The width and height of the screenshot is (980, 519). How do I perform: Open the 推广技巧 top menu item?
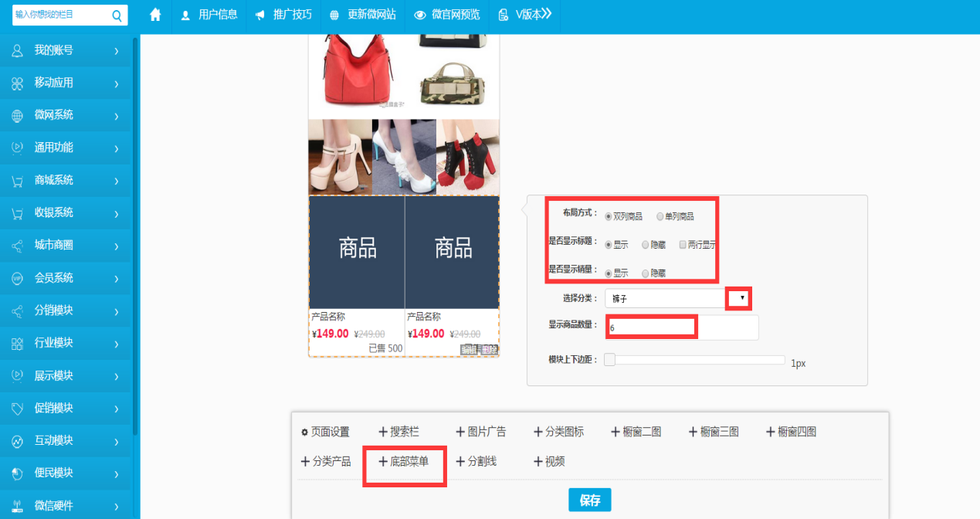[284, 15]
